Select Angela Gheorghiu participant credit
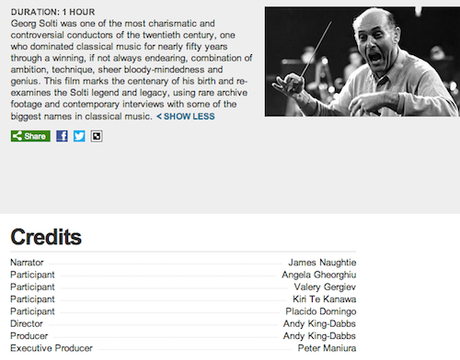Screen dimensions: 460x360 319,275
